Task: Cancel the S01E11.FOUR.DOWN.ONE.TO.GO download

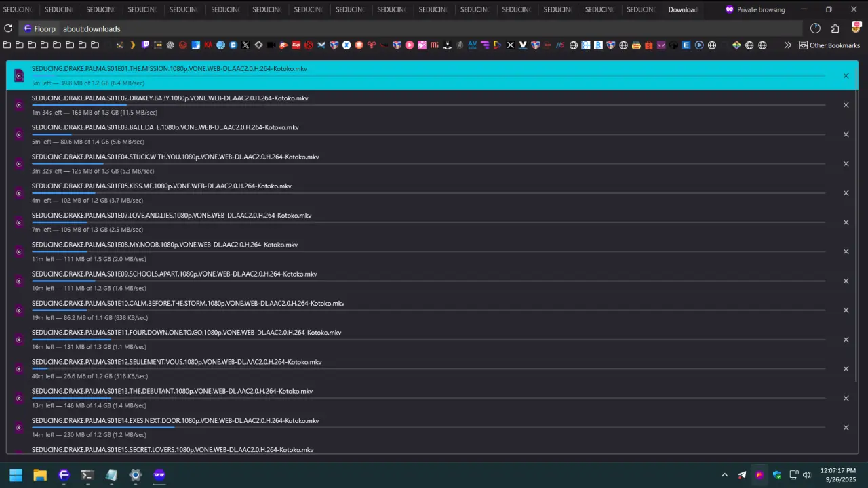Action: coord(846,340)
